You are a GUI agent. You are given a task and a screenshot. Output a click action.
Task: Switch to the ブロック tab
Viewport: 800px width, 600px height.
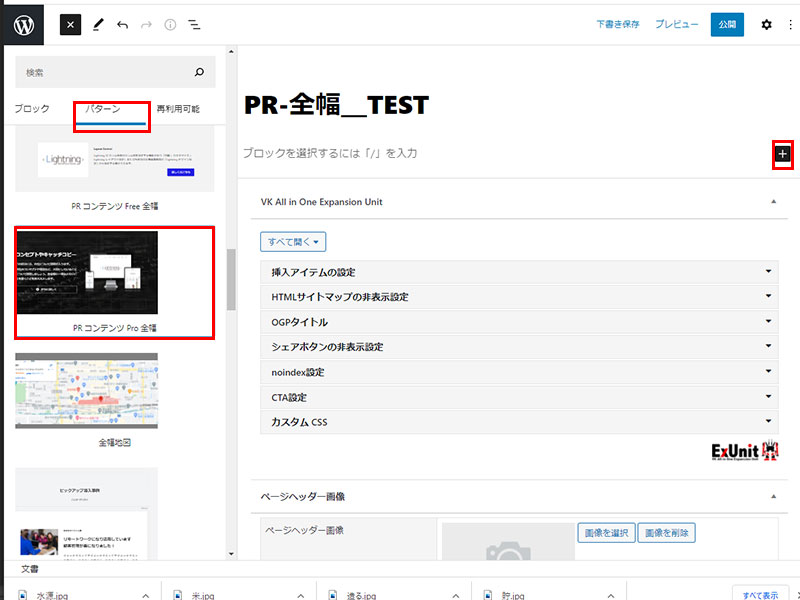coord(32,109)
